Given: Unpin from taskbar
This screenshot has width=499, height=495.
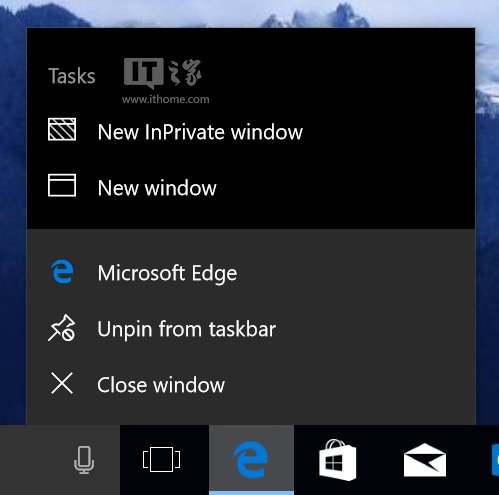Looking at the screenshot, I should (251, 329).
